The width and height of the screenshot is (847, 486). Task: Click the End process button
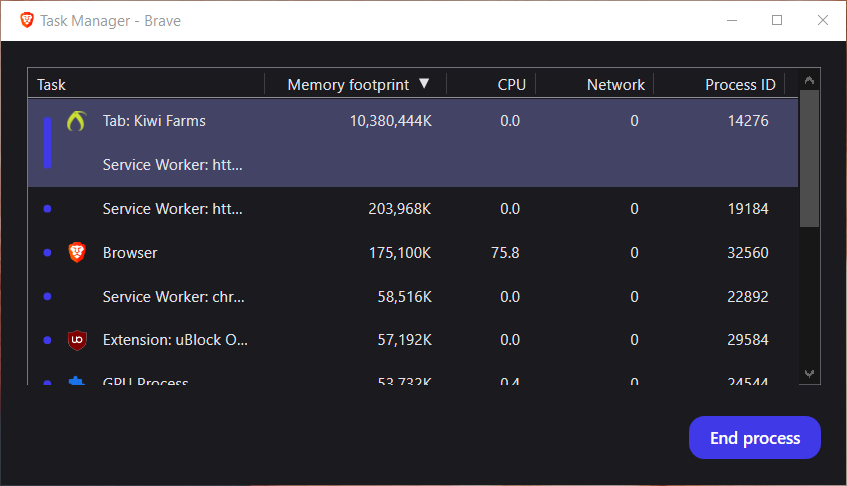(x=755, y=437)
